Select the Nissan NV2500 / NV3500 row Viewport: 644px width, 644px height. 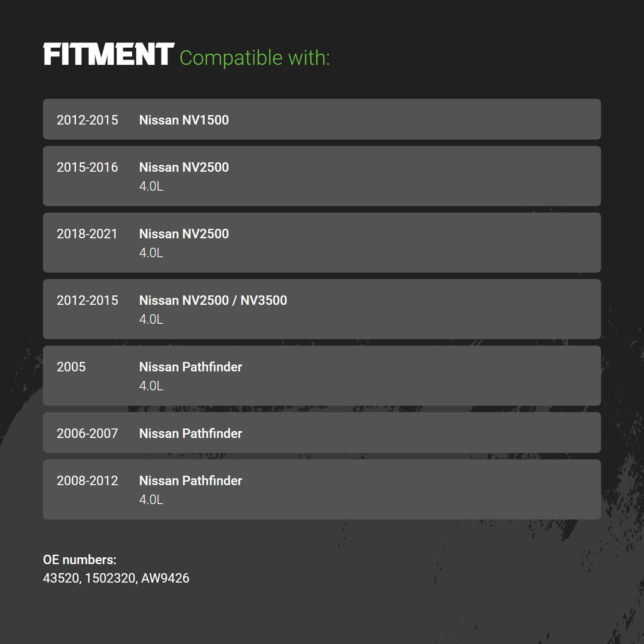(x=322, y=309)
